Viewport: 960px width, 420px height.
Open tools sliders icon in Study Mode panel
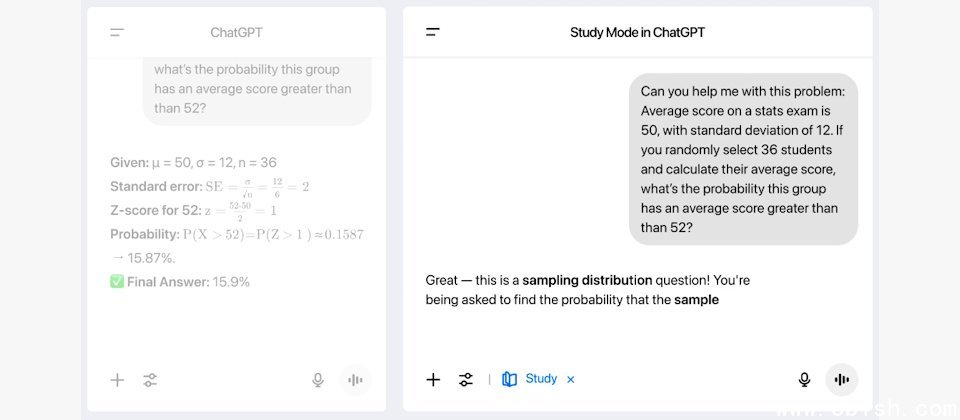(466, 380)
